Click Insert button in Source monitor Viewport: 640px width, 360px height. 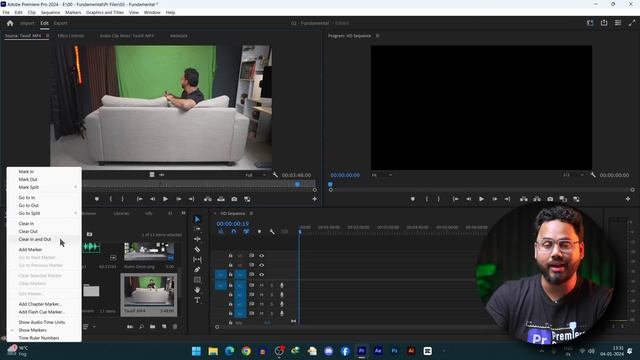[208, 199]
